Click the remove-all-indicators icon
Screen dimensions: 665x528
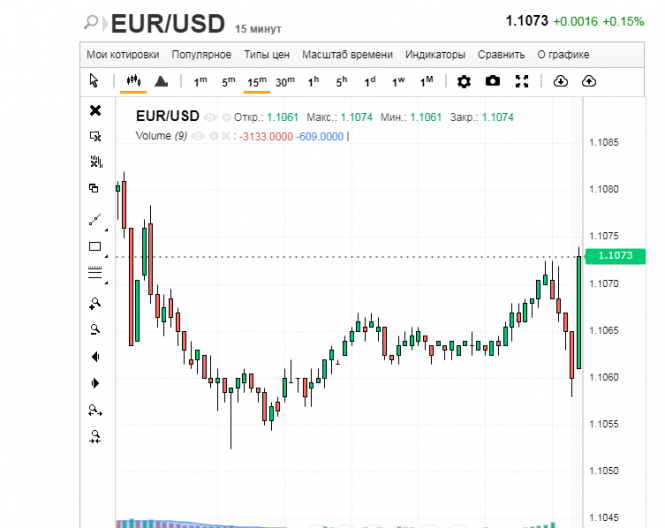click(x=96, y=162)
